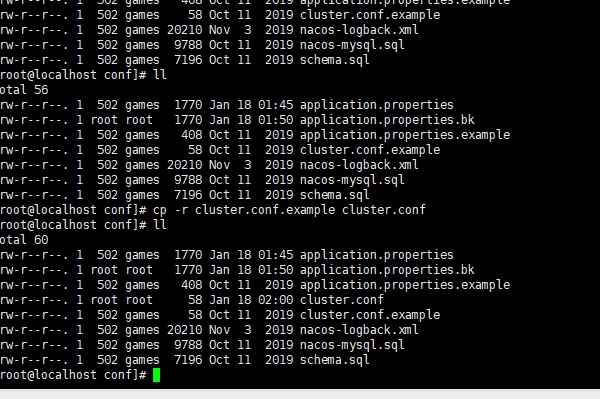Select application.properties.bk in the total 56 listing
The height and width of the screenshot is (399, 600).
coord(387,120)
